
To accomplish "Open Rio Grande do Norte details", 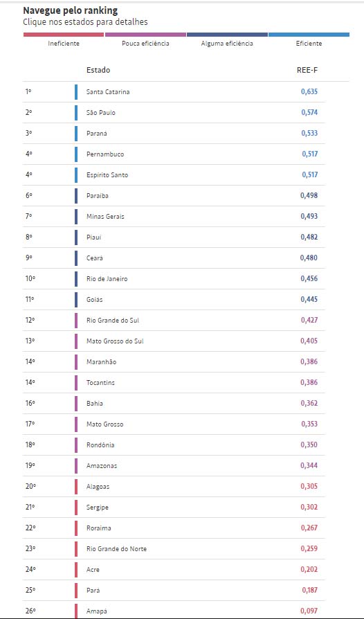I will (174, 549).
